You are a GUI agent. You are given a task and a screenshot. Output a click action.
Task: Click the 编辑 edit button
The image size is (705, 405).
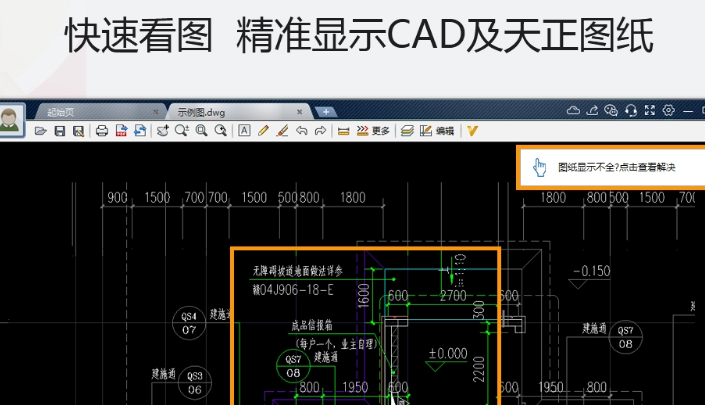(x=437, y=131)
